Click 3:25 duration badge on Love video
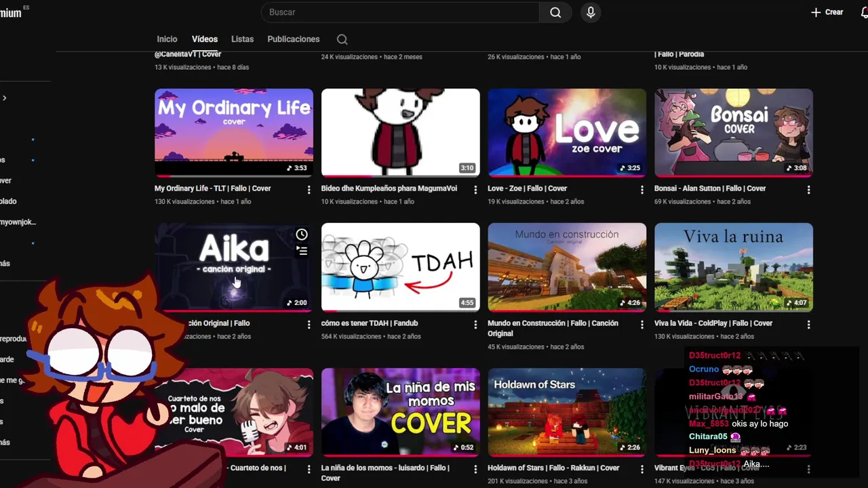The image size is (868, 488). click(630, 168)
